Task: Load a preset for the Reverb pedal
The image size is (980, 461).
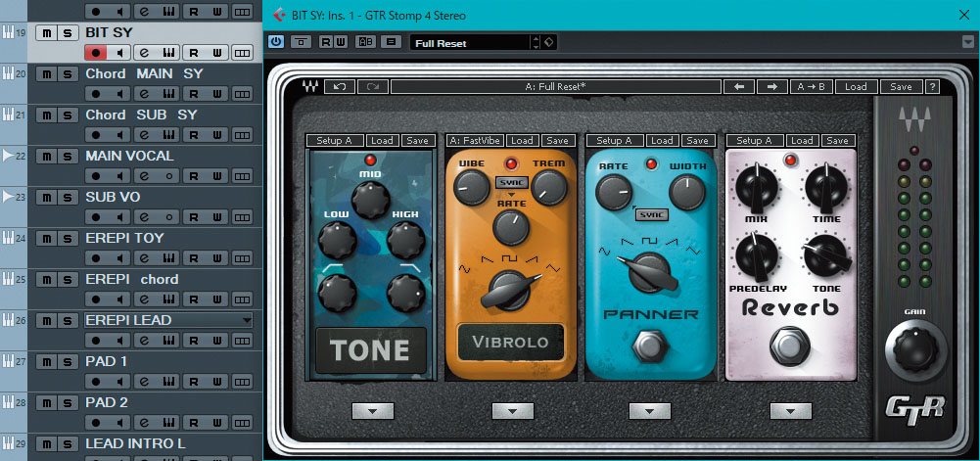Action: [802, 141]
